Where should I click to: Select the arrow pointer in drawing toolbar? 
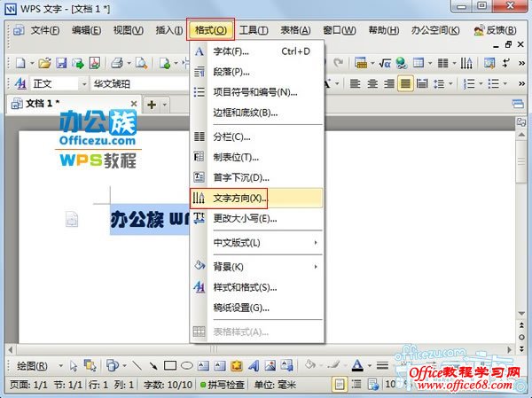tap(74, 366)
